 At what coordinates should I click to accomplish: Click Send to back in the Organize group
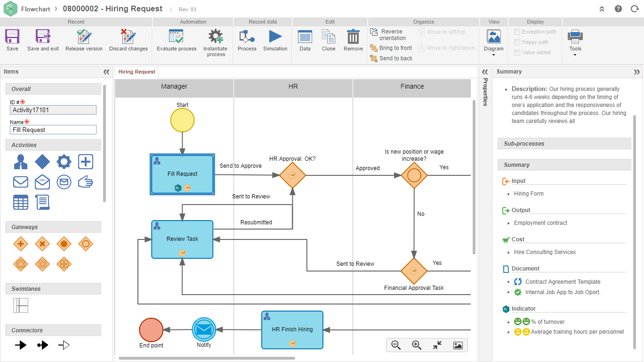pyautogui.click(x=395, y=58)
